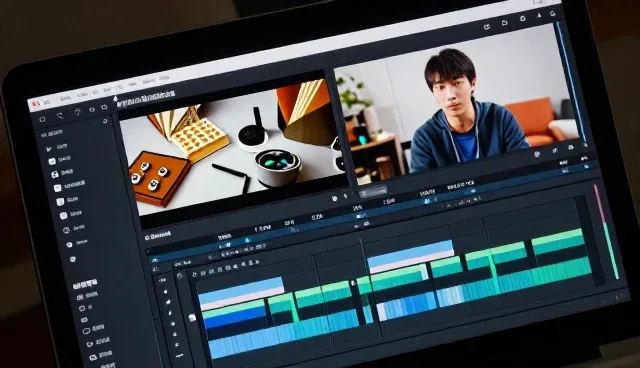Click the speech bubble icon in the lower sidebar

click(86, 331)
